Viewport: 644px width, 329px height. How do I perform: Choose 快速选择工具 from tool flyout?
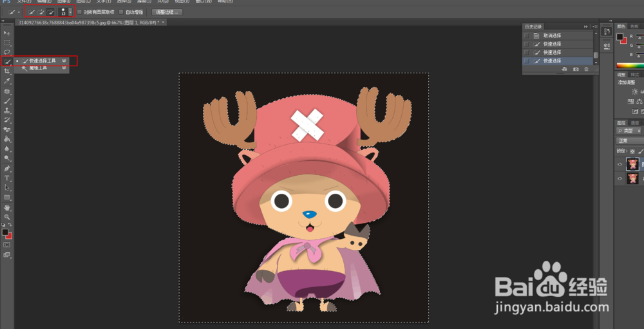[42, 61]
